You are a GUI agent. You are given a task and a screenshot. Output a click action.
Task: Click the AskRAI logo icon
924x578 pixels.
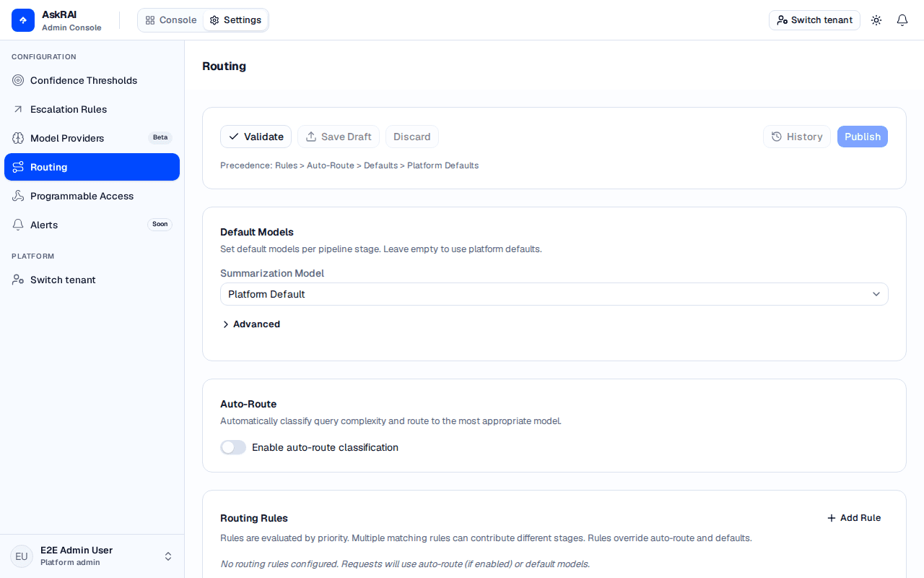23,20
